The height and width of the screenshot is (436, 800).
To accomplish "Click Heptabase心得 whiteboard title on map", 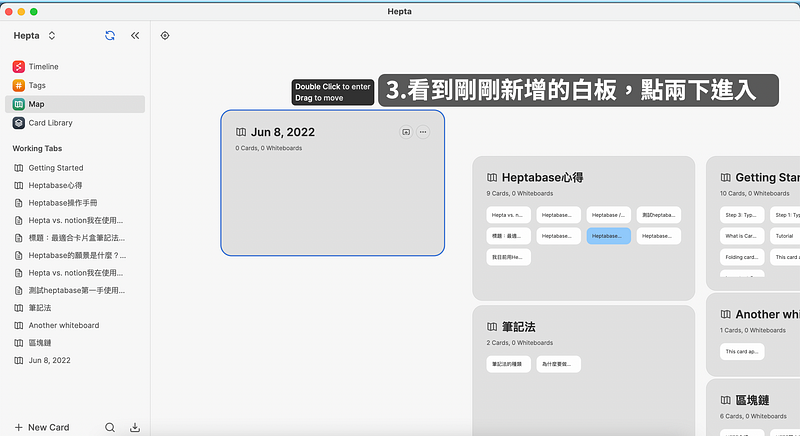I will click(x=542, y=177).
